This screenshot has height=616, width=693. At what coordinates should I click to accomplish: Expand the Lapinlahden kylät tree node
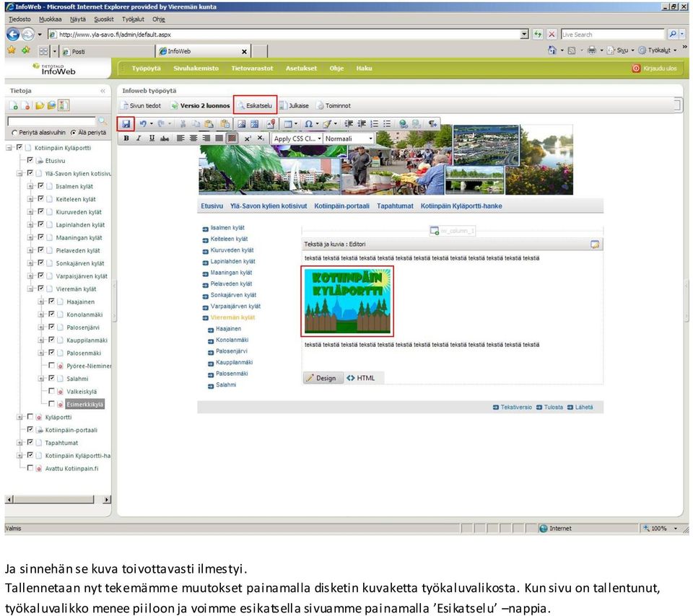tap(30, 225)
